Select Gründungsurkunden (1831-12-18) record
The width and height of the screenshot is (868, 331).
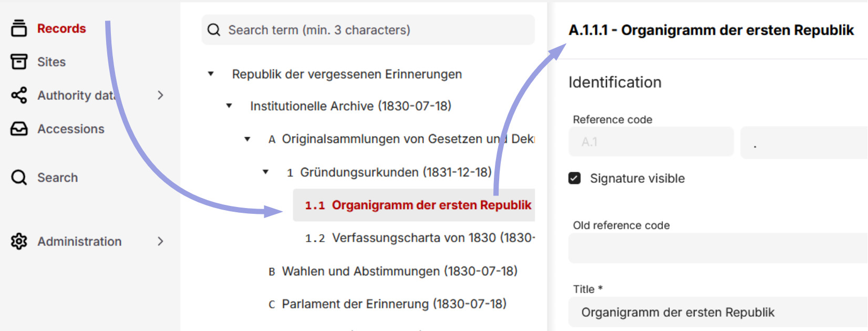pyautogui.click(x=389, y=172)
